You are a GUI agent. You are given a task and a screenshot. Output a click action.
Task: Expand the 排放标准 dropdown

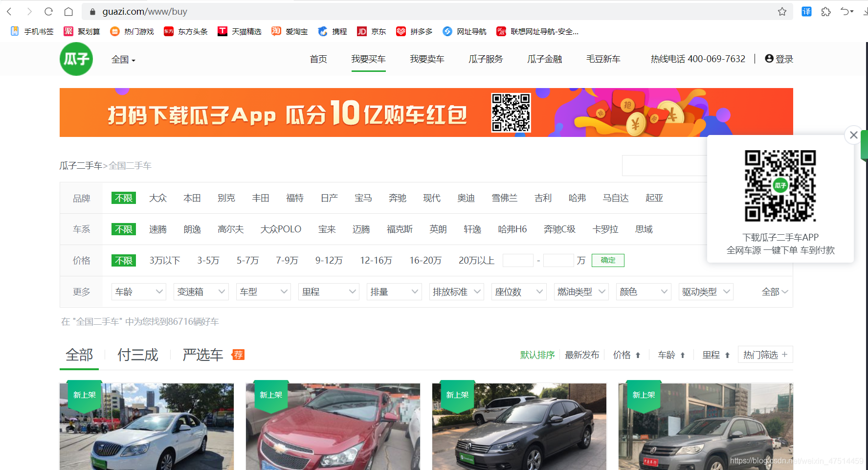[x=457, y=292]
